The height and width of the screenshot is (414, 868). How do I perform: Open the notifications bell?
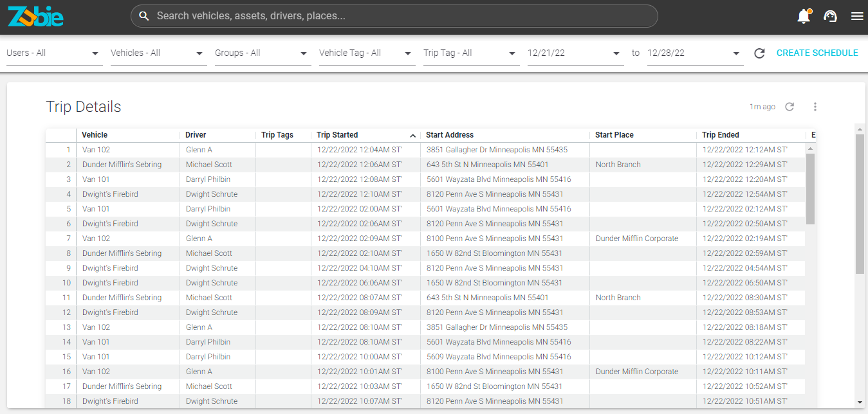[804, 17]
